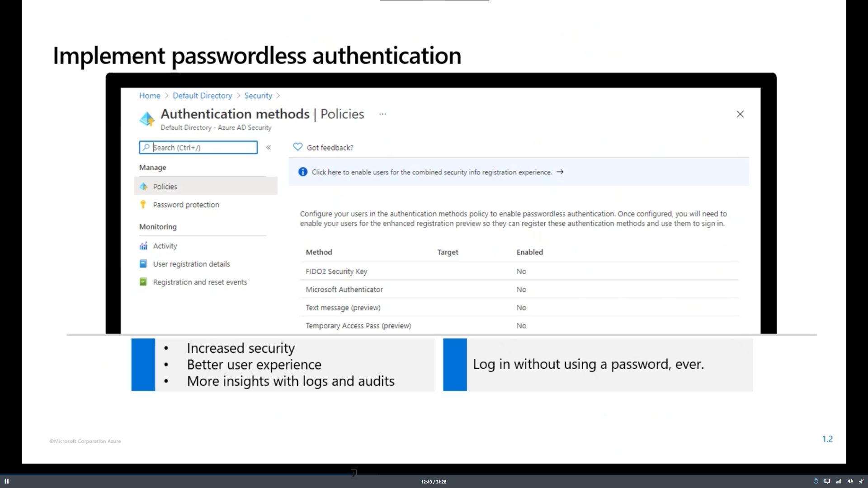
Task: Click the No value for Microsoft Authenticator
Action: [521, 290]
